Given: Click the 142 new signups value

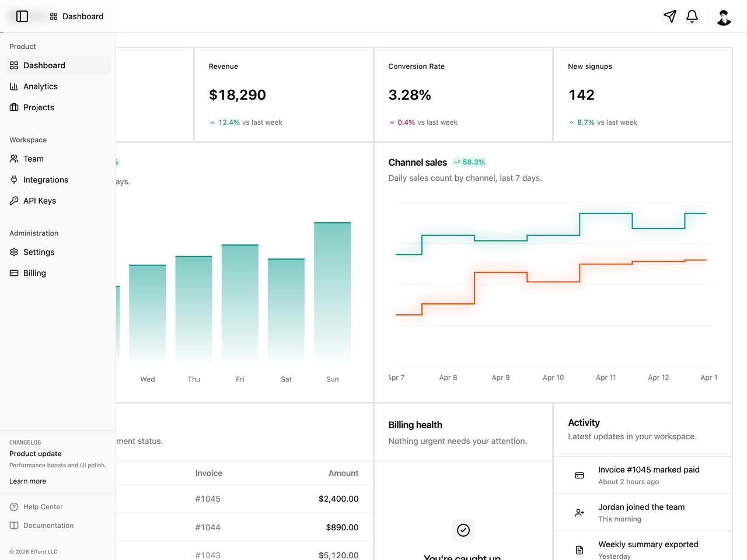Looking at the screenshot, I should [582, 94].
